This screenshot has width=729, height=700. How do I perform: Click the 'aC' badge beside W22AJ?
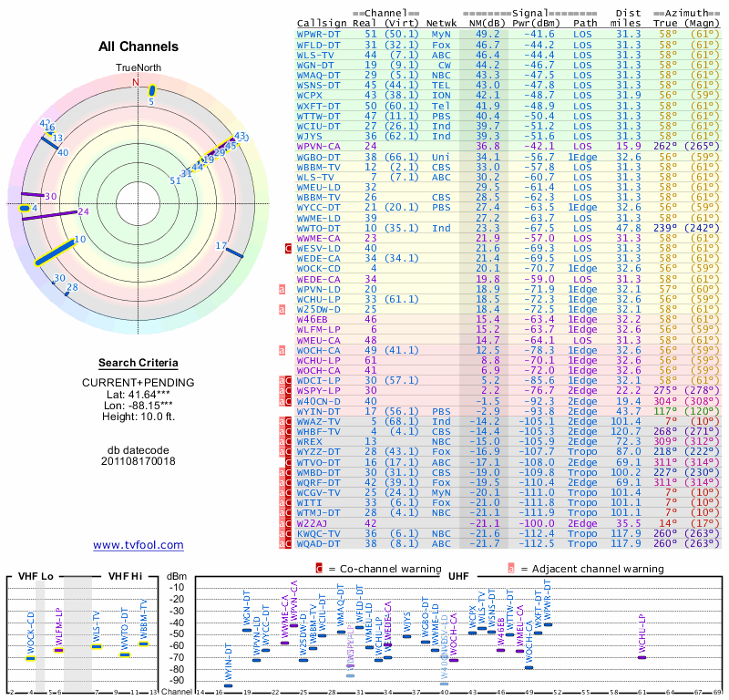tap(285, 523)
